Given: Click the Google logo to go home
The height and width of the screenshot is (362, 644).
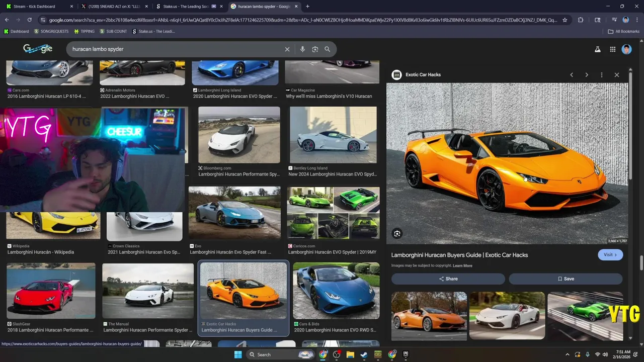Looking at the screenshot, I should (38, 49).
